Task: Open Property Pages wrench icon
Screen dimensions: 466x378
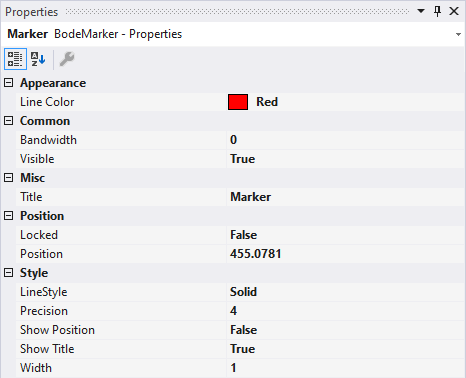Action: coord(67,59)
